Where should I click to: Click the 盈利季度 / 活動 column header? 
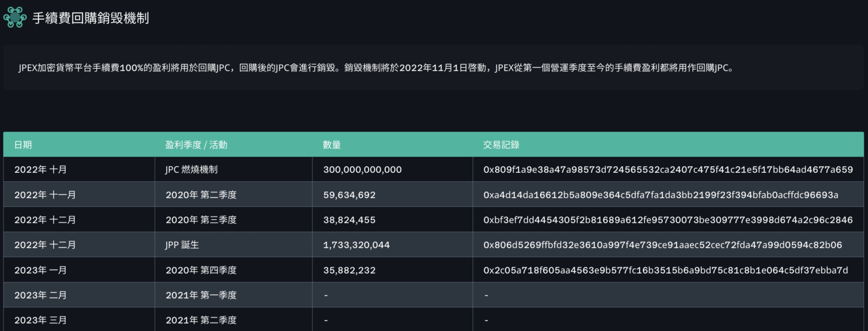[196, 145]
